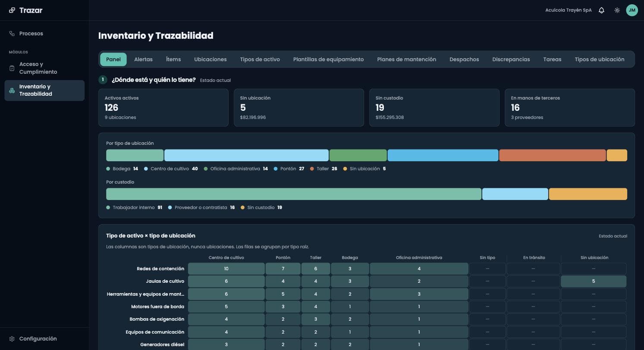This screenshot has height=350, width=644.
Task: Open Plantillas de equipamiento tab
Action: click(328, 59)
